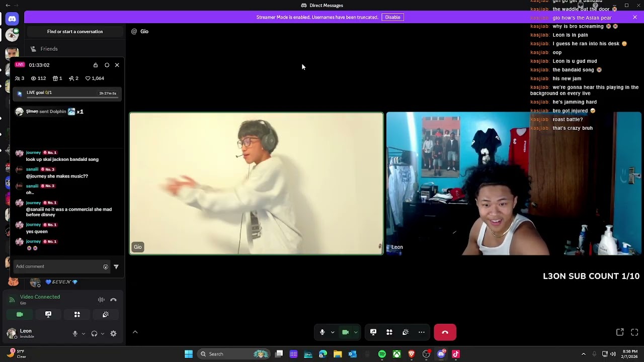Click the 'Video Connected' status text
The width and height of the screenshot is (644, 362).
40,297
